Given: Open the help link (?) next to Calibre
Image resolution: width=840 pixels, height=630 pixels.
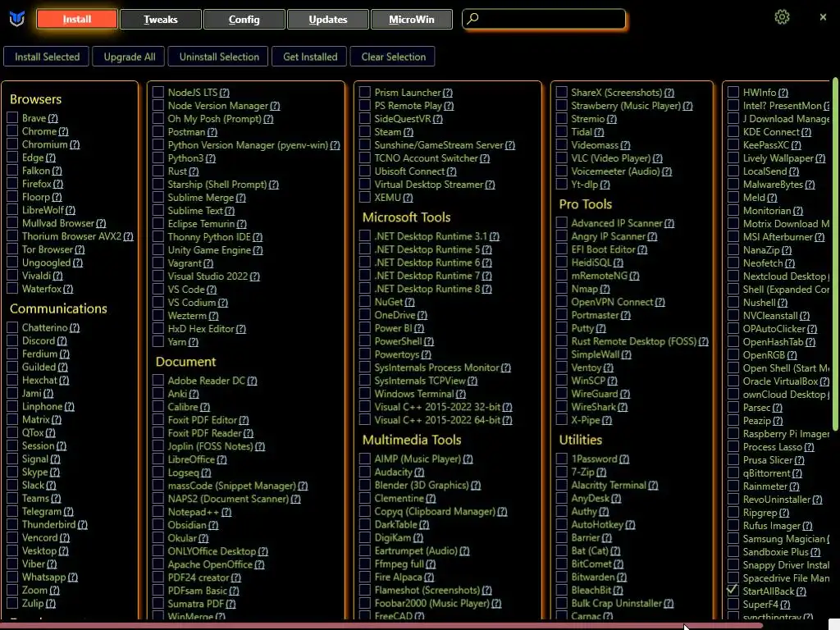Looking at the screenshot, I should pos(205,407).
